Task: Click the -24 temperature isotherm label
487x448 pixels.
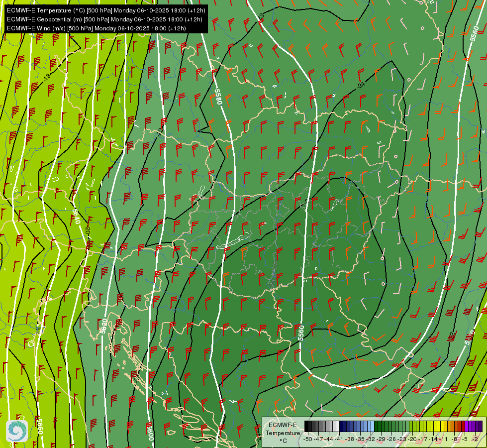Action: click(361, 85)
